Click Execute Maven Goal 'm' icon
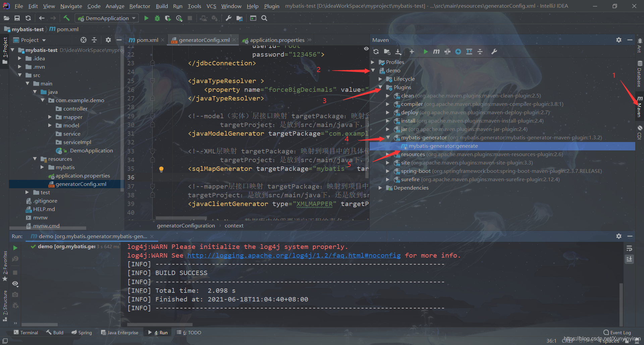The image size is (644, 345). (x=436, y=52)
